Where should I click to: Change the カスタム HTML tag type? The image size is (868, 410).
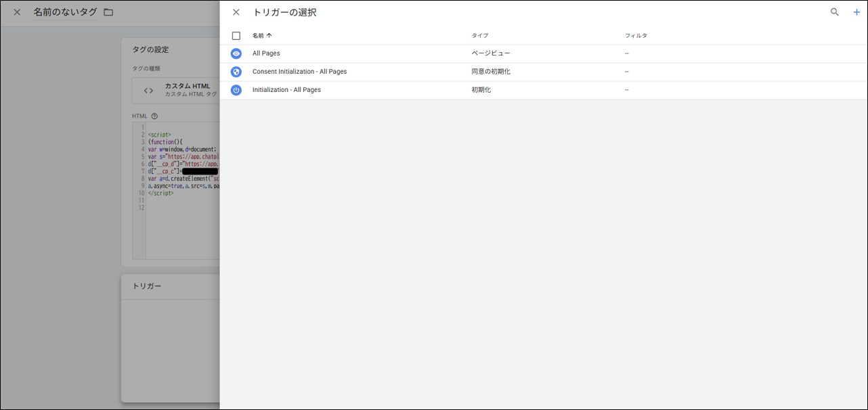point(176,90)
